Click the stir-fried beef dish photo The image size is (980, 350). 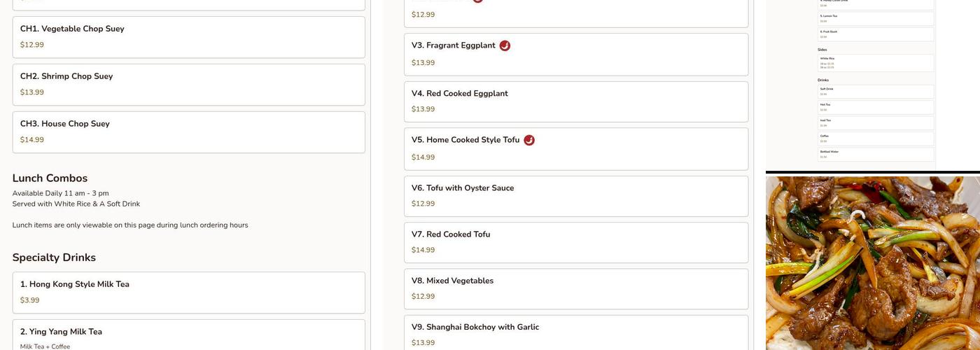coord(872,262)
